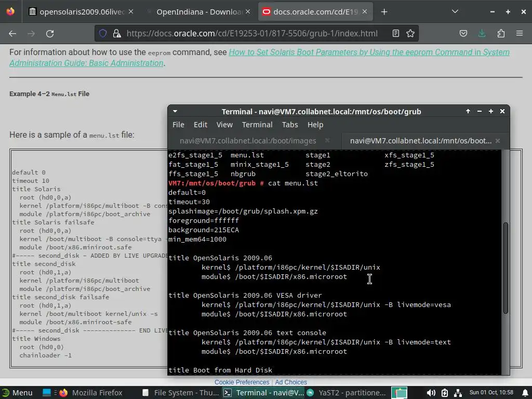Keep Terminal window above with up-arrow button
Screen dimensions: 532x399
coord(468,111)
